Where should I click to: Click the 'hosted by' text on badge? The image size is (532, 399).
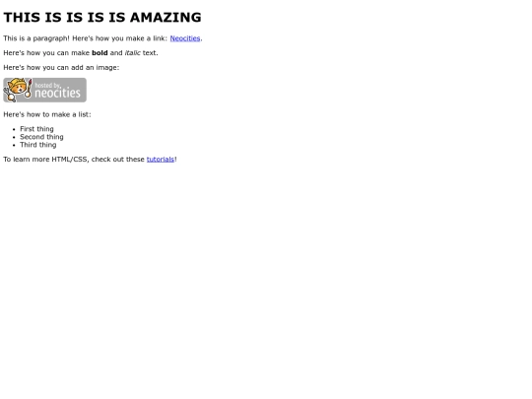coord(48,85)
